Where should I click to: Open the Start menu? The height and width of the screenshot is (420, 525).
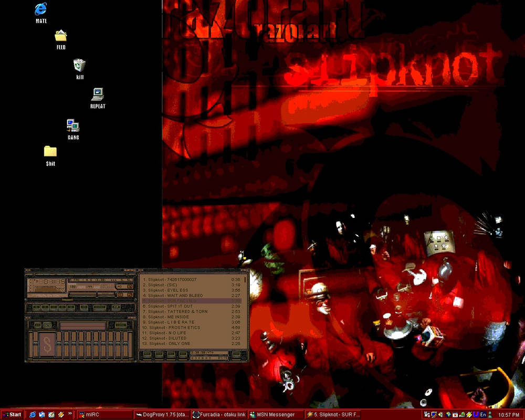[12, 415]
